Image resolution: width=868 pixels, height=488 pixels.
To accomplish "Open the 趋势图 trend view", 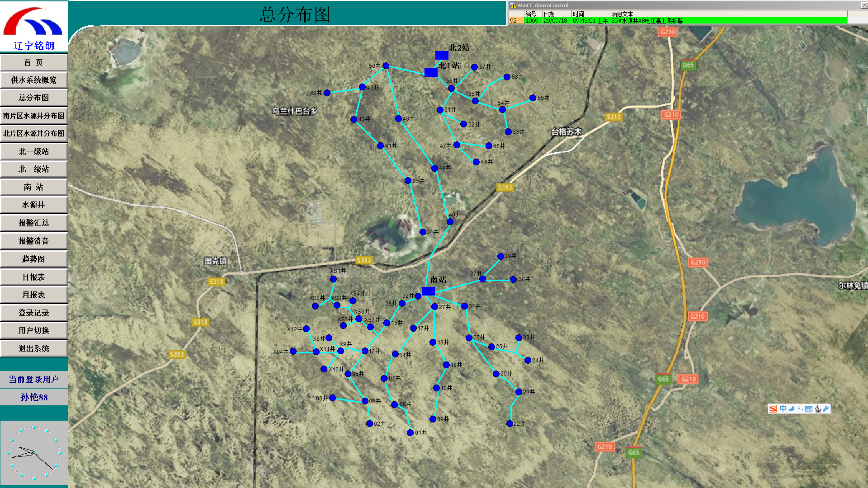I will click(34, 259).
